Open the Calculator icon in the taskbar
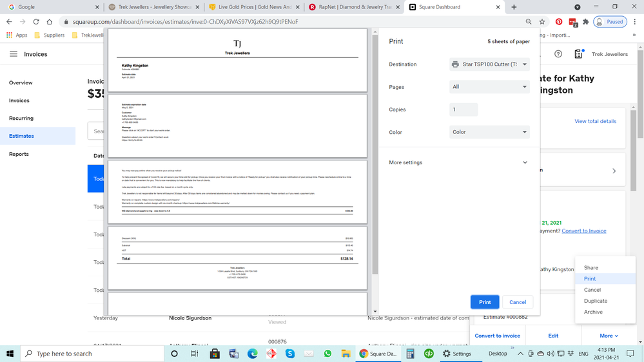The width and height of the screenshot is (644, 362). 410,354
